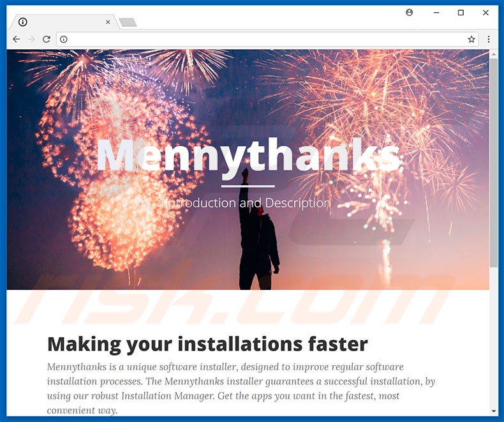Click the 'Making your installations faster' heading
Screen dimensions: 504x422
coord(207,344)
